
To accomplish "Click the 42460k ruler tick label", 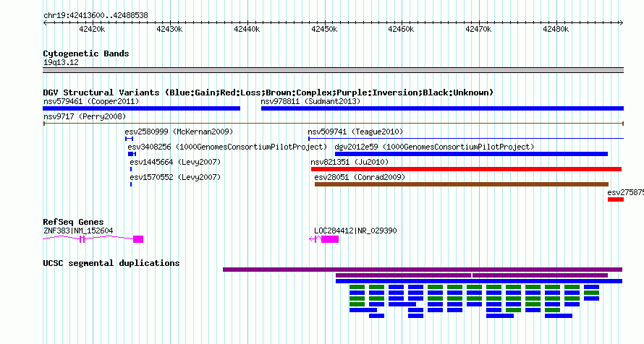I will (x=401, y=29).
